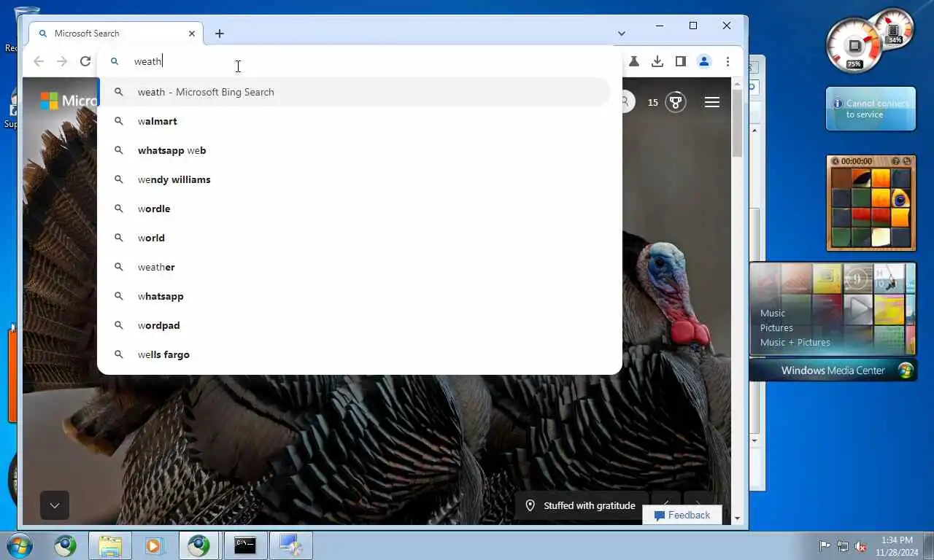Choose the "whatsapp" suggestion
Screen dimensions: 934x560
tap(355, 296)
